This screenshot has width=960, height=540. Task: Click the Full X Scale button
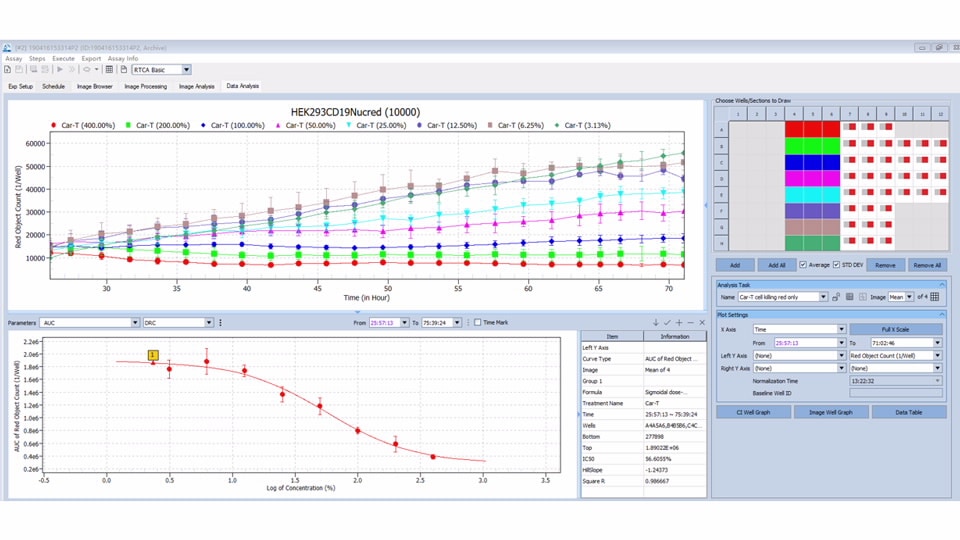894,329
